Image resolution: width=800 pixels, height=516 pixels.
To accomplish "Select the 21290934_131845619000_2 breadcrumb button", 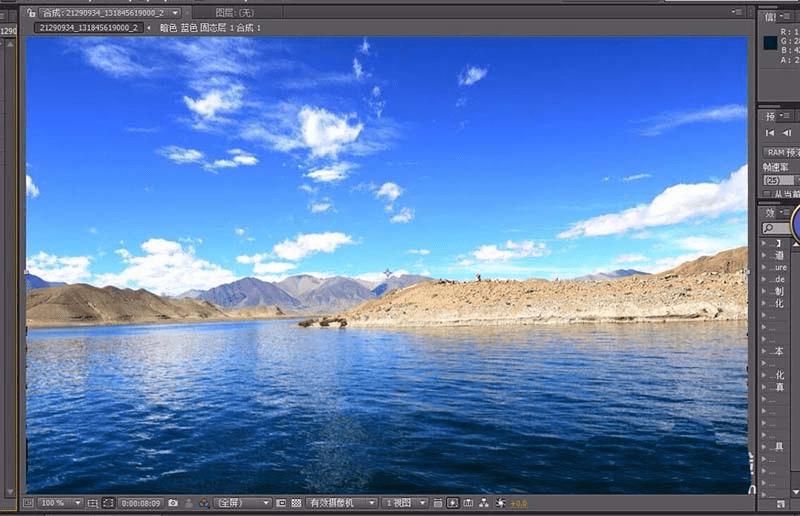I will click(x=89, y=28).
